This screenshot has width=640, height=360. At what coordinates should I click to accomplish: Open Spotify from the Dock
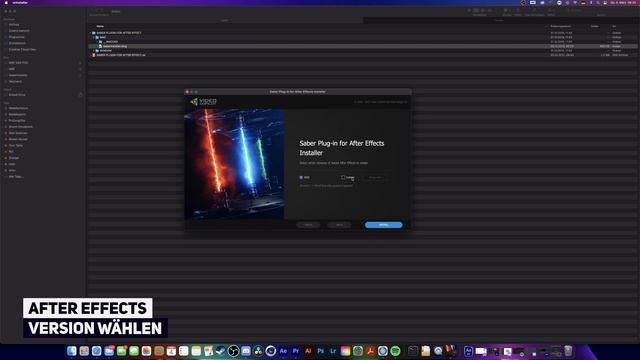coord(395,351)
